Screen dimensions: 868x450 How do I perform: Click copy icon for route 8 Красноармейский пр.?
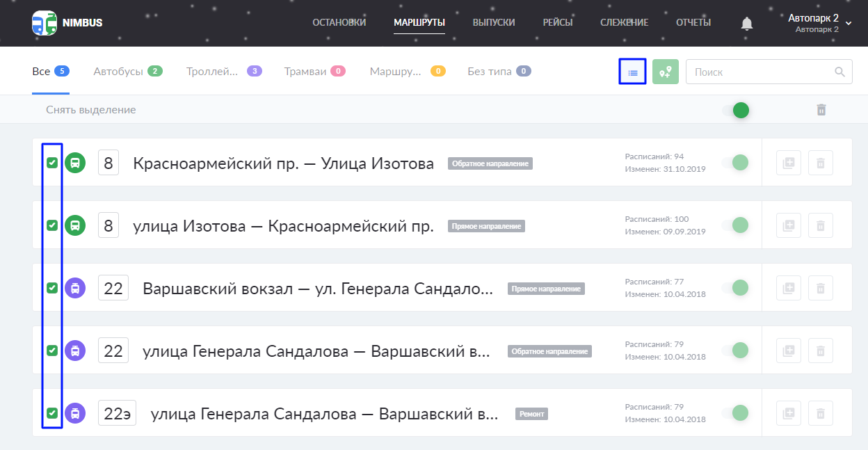click(x=788, y=163)
